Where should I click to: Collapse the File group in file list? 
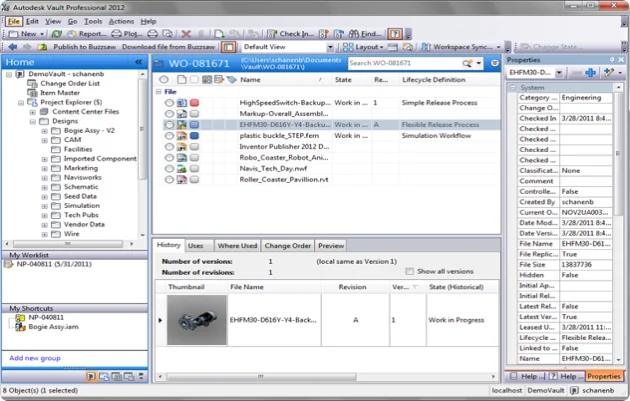click(x=159, y=92)
